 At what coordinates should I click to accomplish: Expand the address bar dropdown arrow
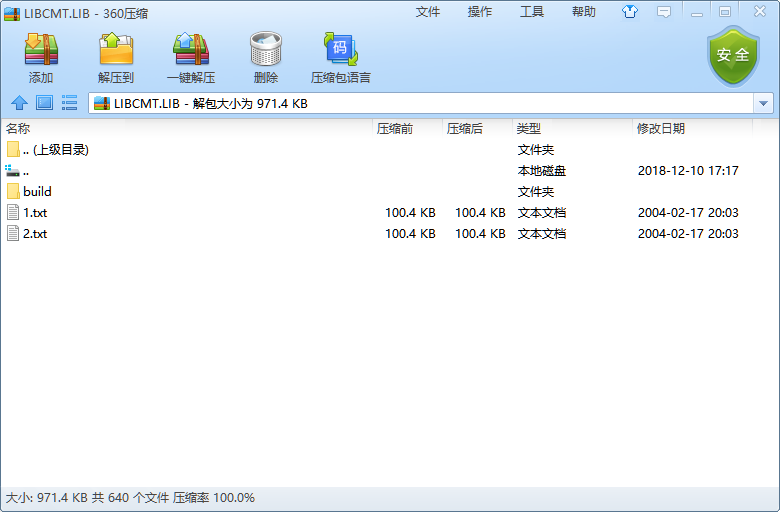click(764, 103)
